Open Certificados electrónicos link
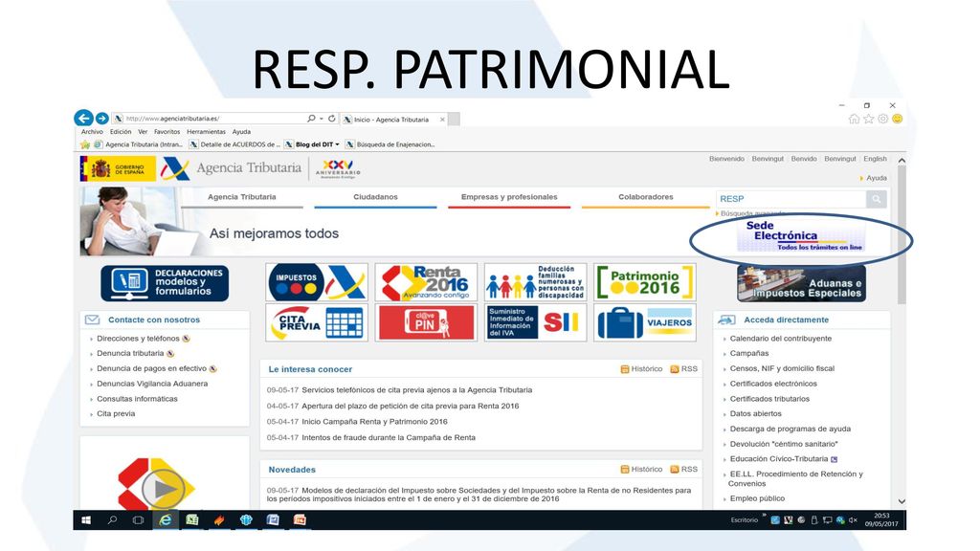The width and height of the screenshot is (980, 551). [x=773, y=384]
